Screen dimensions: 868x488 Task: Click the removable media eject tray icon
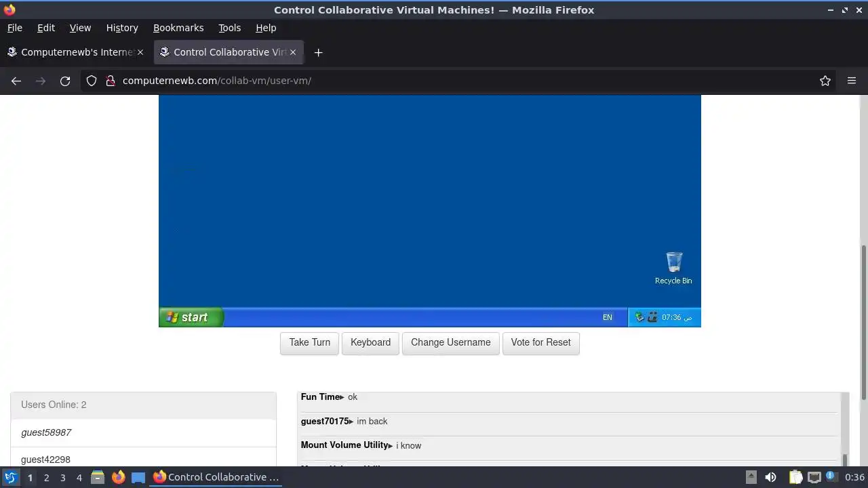point(751,477)
